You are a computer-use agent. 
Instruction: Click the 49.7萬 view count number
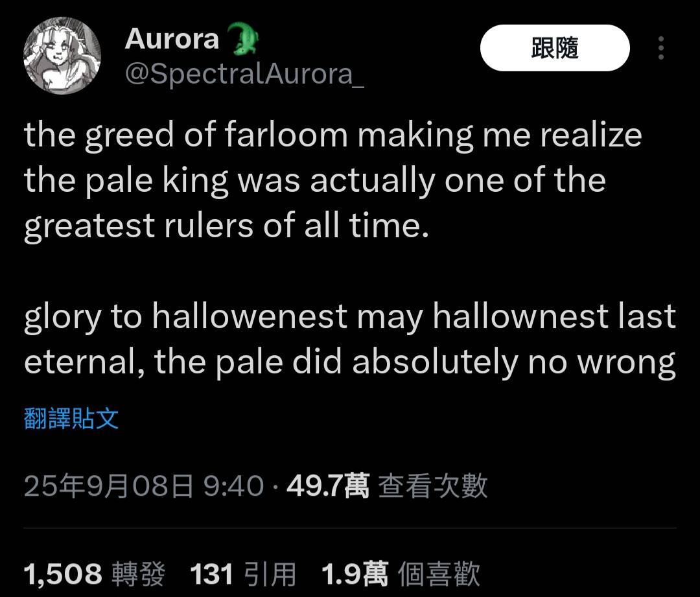tap(328, 486)
